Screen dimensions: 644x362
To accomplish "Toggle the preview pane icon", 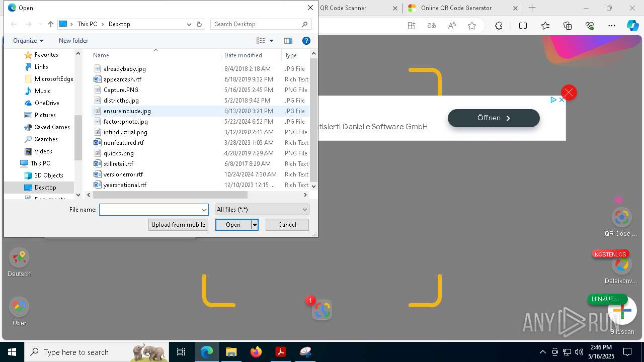I will pos(288,41).
